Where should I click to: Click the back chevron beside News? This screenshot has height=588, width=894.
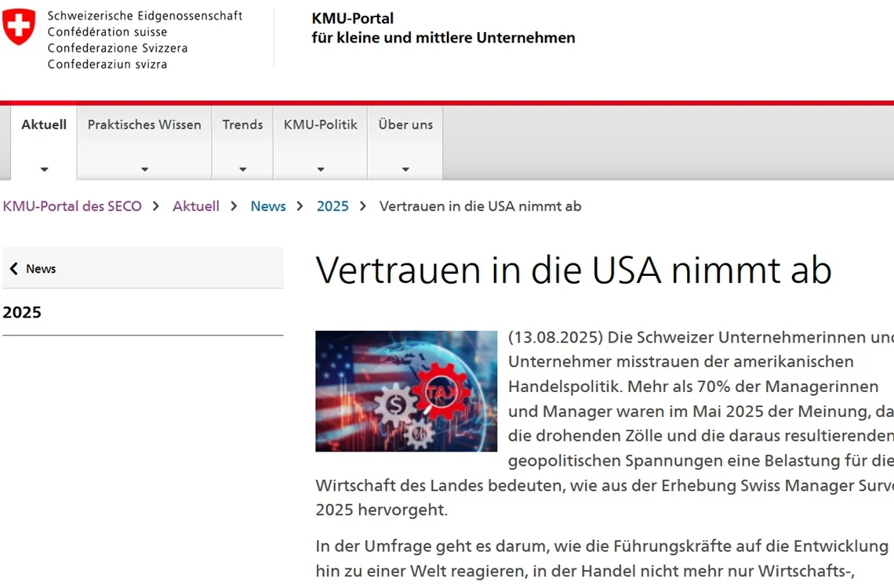[13, 269]
